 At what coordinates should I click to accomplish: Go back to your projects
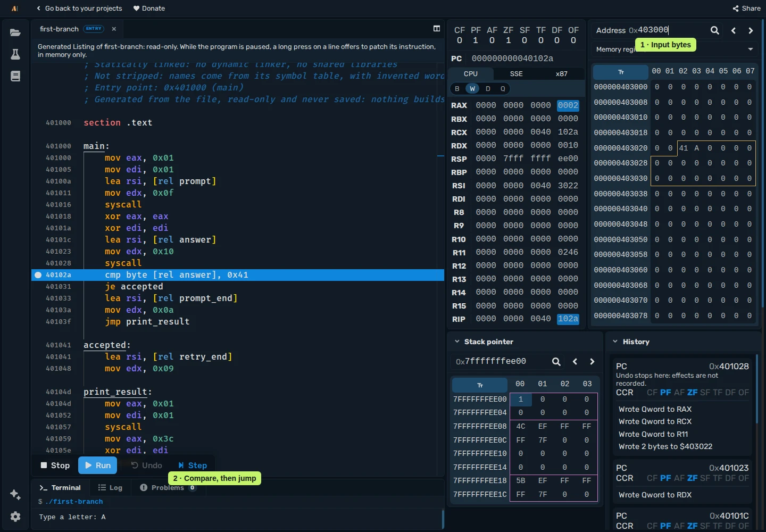point(79,9)
